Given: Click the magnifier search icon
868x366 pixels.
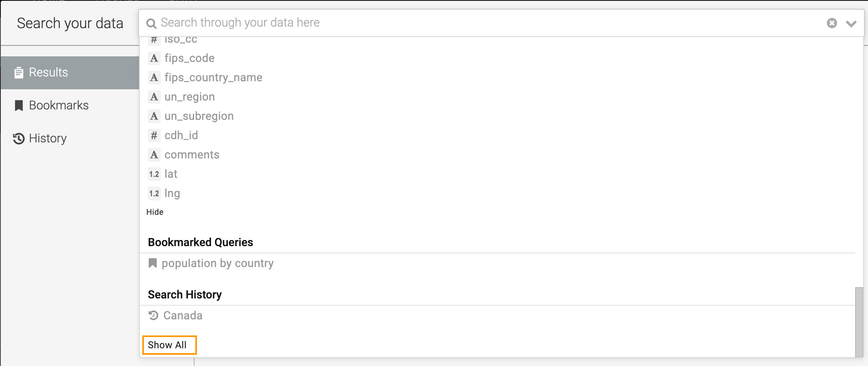Looking at the screenshot, I should coord(151,23).
